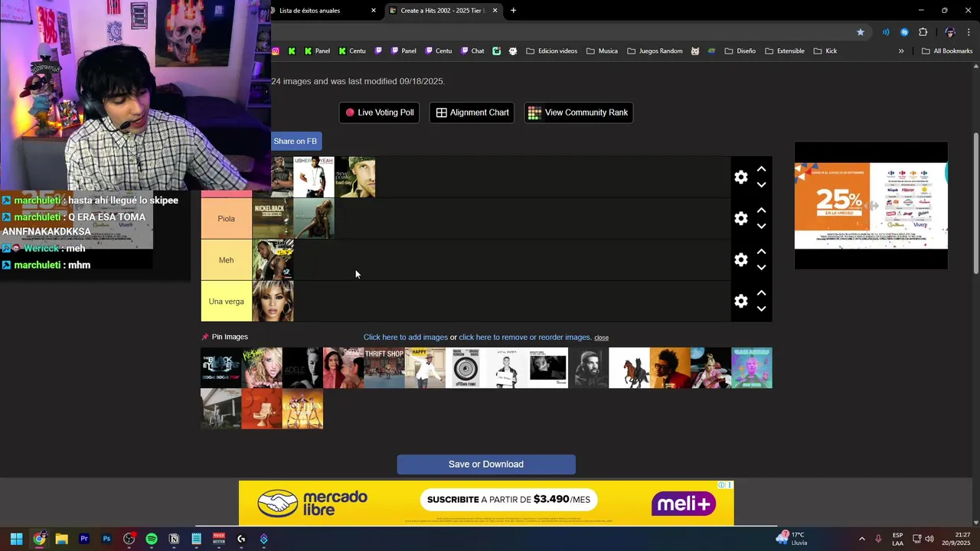Viewport: 980px width, 551px height.
Task: Pick the Black Eyed Peas album cover
Action: [220, 368]
